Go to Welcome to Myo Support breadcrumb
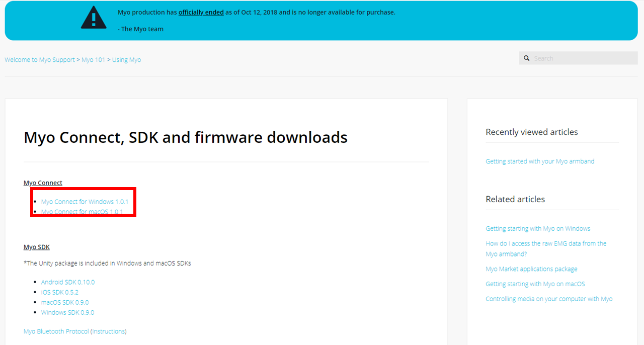Screen dimensions: 644x345 pos(40,59)
